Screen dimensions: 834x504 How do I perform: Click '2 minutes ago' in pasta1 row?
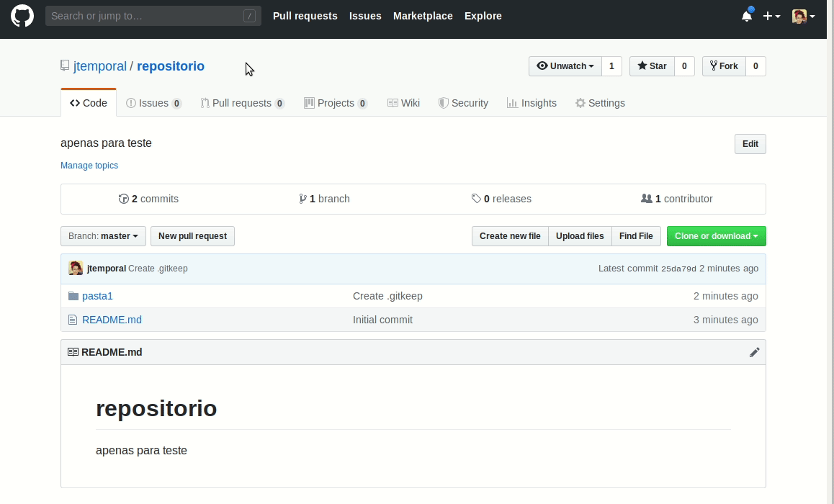point(725,296)
